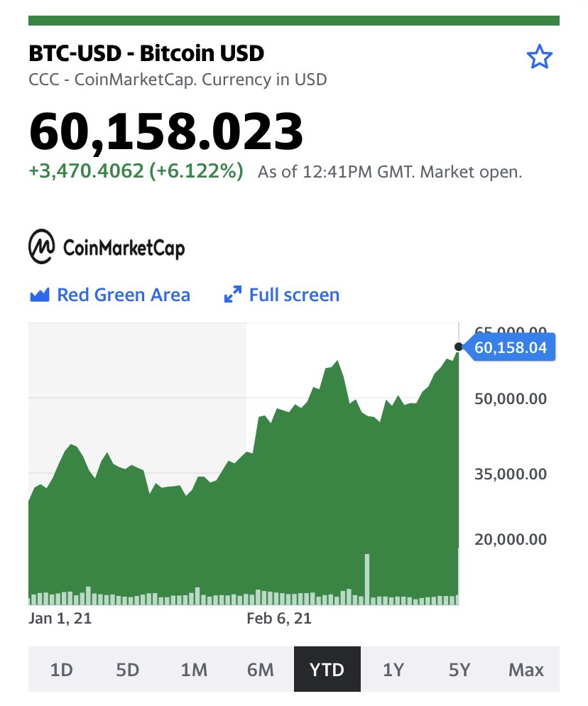Click the tallest volume bar in chart
The width and height of the screenshot is (588, 706).
(x=367, y=578)
